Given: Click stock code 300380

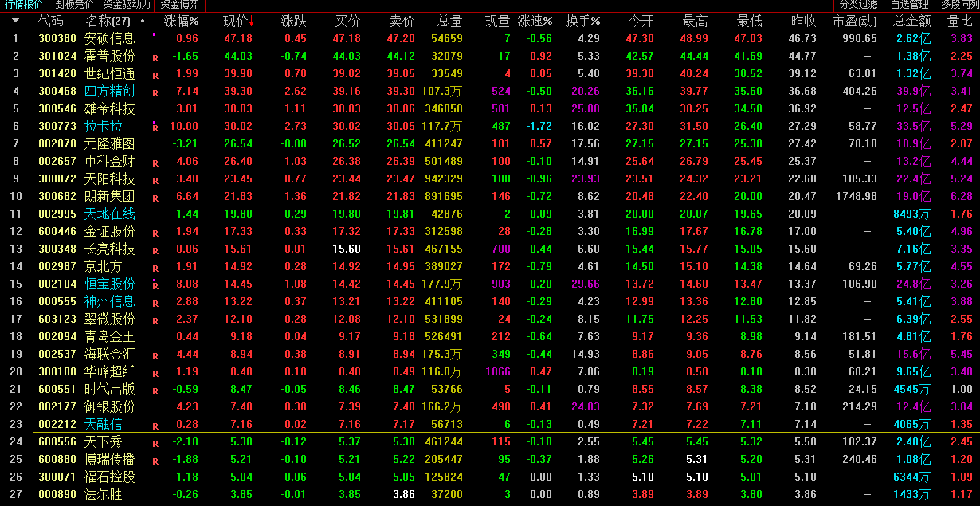Looking at the screenshot, I should click(x=57, y=38).
